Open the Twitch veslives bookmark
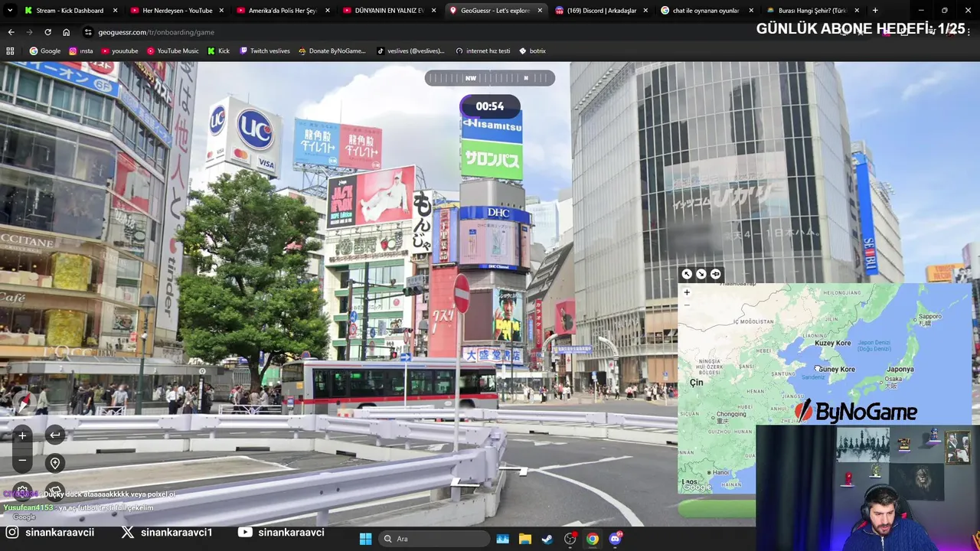This screenshot has width=980, height=551. click(x=264, y=51)
